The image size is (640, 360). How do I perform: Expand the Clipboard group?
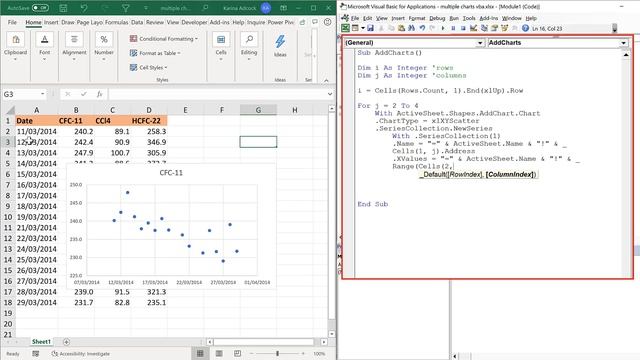(x=16, y=48)
